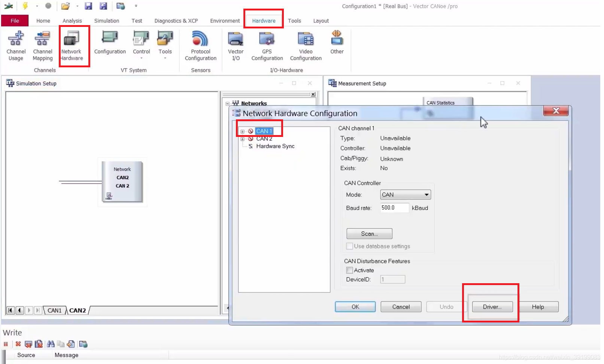Click the lightning start measurement icon

[25, 6]
